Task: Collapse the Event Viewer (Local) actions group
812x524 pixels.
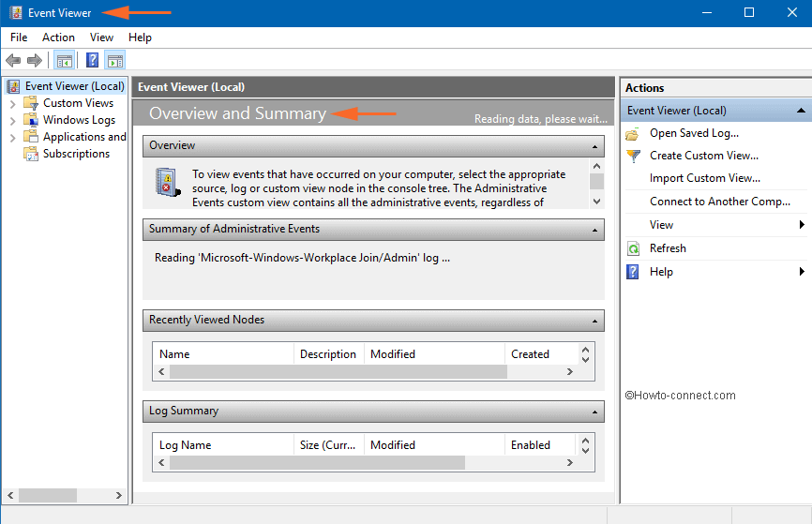Action: click(x=801, y=111)
